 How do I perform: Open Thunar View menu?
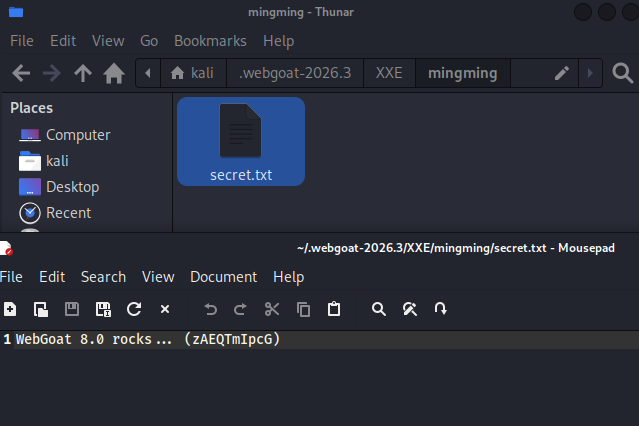(108, 41)
